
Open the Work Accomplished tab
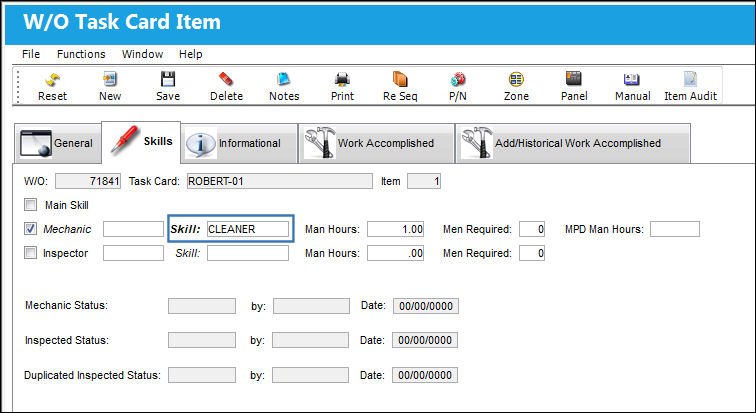(376, 143)
